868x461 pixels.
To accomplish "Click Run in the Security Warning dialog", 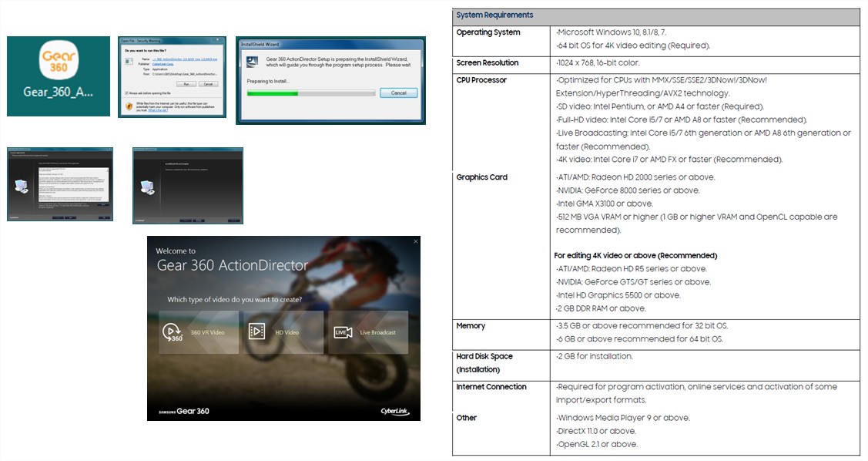I will tap(186, 84).
